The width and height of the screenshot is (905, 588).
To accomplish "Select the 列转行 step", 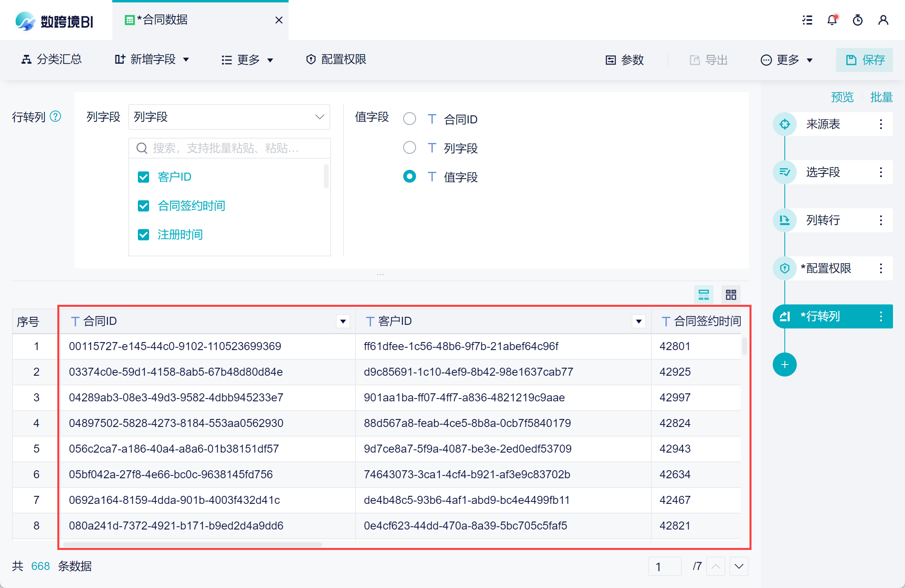I will coord(833,220).
